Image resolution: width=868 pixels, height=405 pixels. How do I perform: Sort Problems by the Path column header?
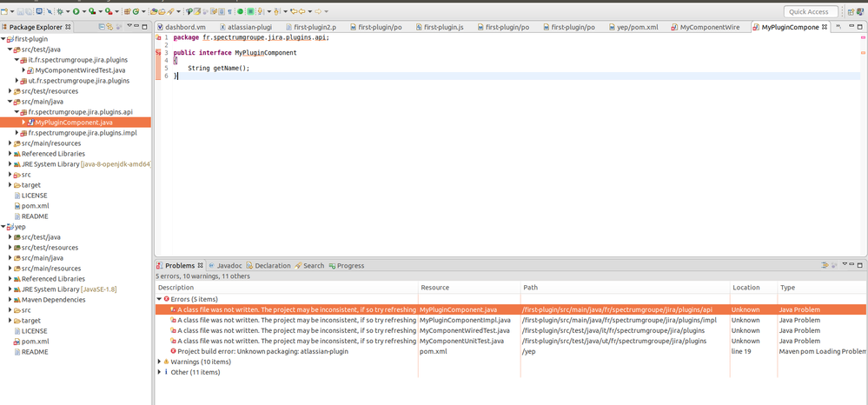point(626,288)
